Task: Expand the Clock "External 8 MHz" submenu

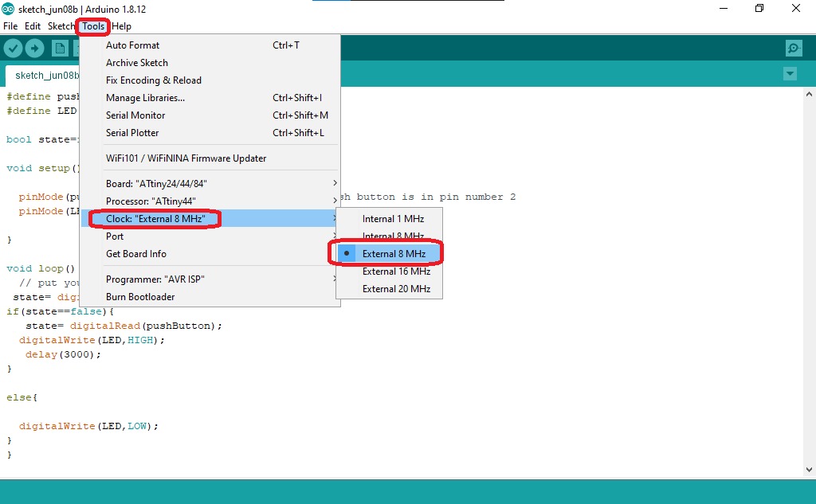Action: [210, 218]
